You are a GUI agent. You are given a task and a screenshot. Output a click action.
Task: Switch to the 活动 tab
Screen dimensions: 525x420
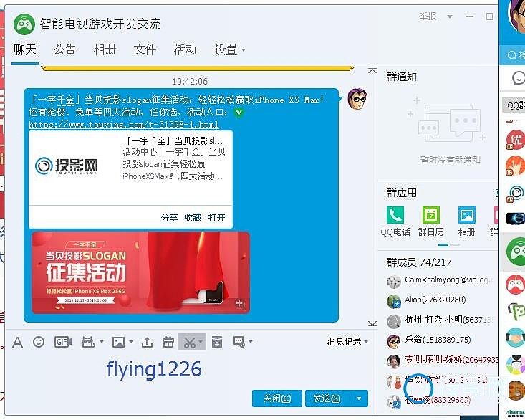185,49
